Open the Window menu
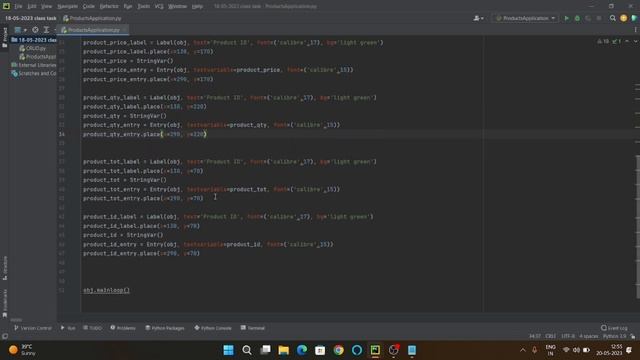640x360 pixels. [178, 7]
